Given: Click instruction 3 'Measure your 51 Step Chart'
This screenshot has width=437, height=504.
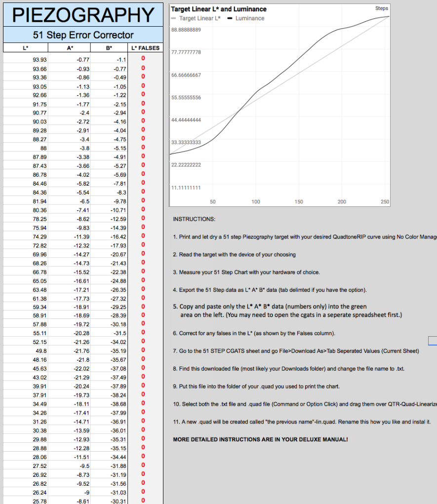Looking at the screenshot, I should click(x=246, y=272).
